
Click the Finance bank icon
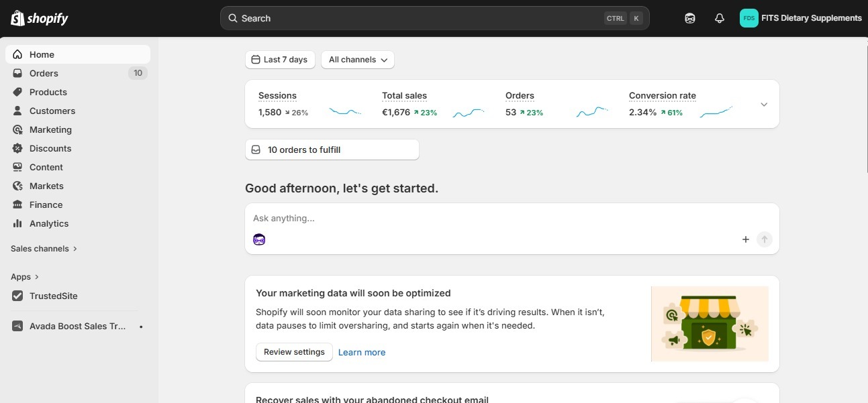(x=17, y=205)
